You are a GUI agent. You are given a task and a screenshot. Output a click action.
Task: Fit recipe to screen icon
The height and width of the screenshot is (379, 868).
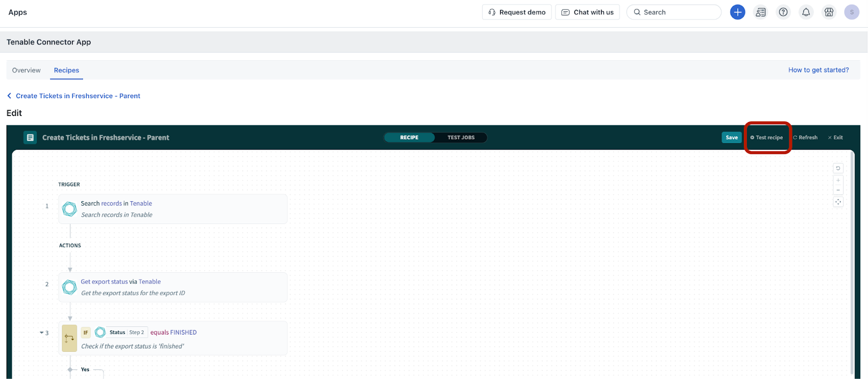pos(838,202)
